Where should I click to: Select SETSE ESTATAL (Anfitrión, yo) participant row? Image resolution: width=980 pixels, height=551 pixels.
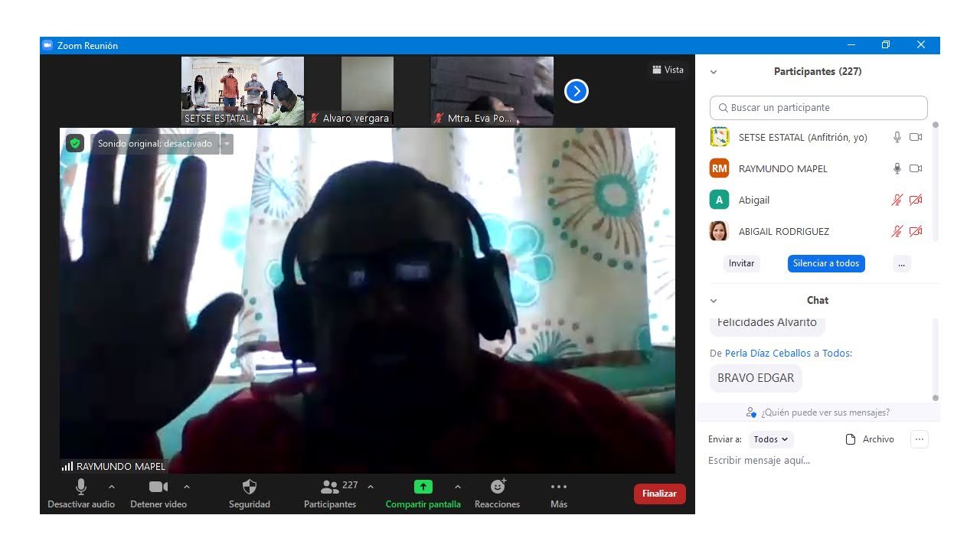[x=816, y=138]
